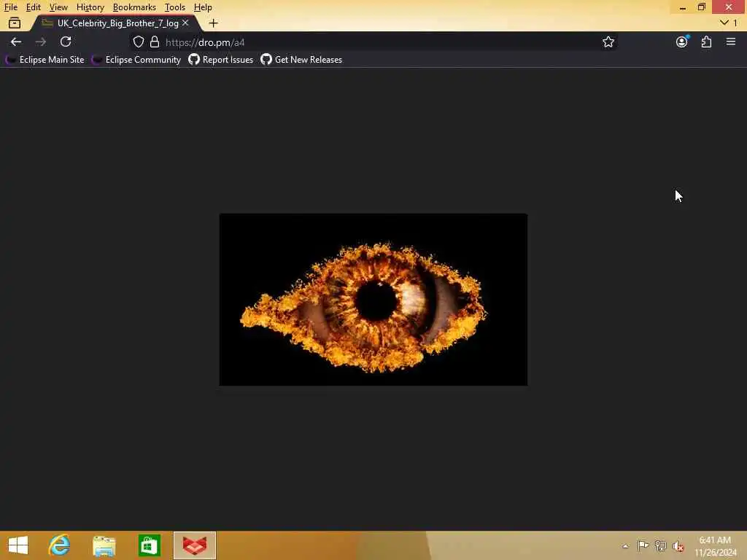Screen dimensions: 747x560
Task: Open the Help menu
Action: [203, 7]
